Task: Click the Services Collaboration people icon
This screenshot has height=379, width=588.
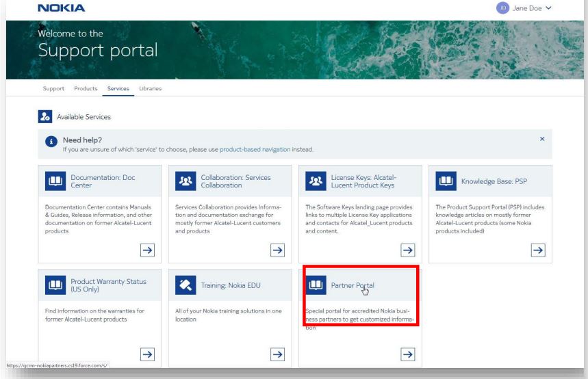Action: [186, 181]
